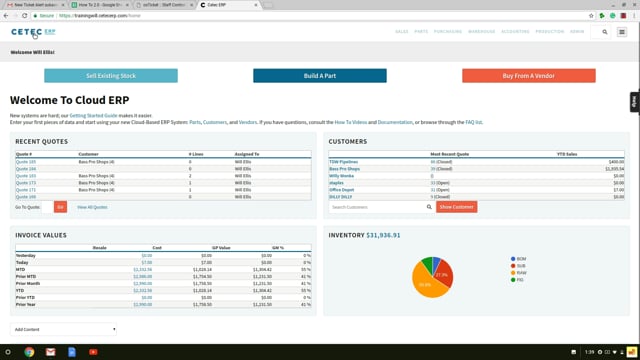Reload the page with the refresh icon
Screen dimensions: 640x360
pyautogui.click(x=24, y=16)
